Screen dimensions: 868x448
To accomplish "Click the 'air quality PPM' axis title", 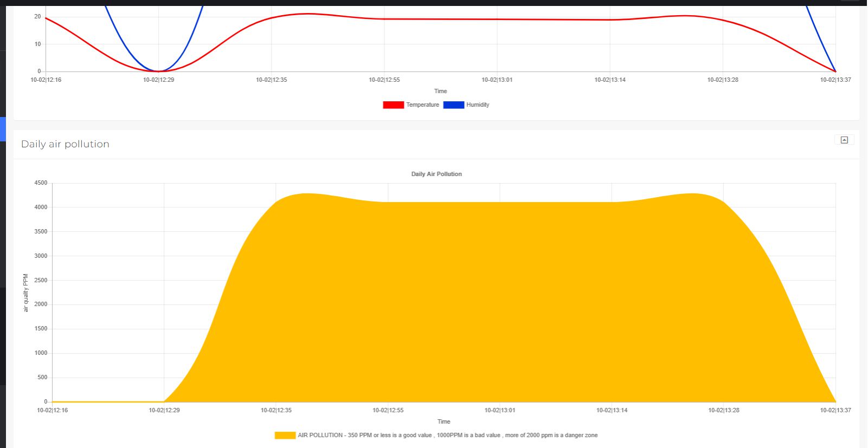I will [25, 293].
